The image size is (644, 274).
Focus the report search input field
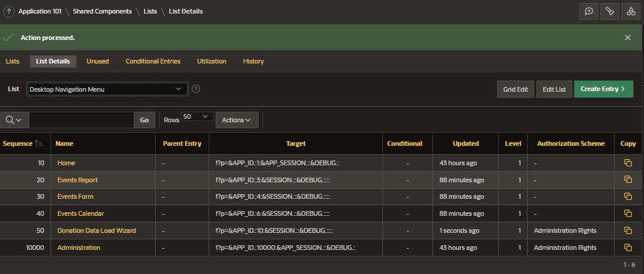coord(82,120)
